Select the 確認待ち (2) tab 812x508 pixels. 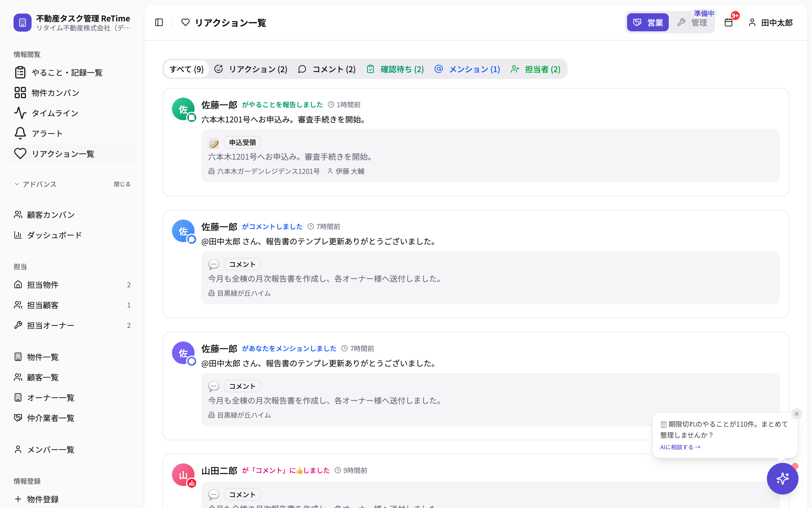point(395,69)
